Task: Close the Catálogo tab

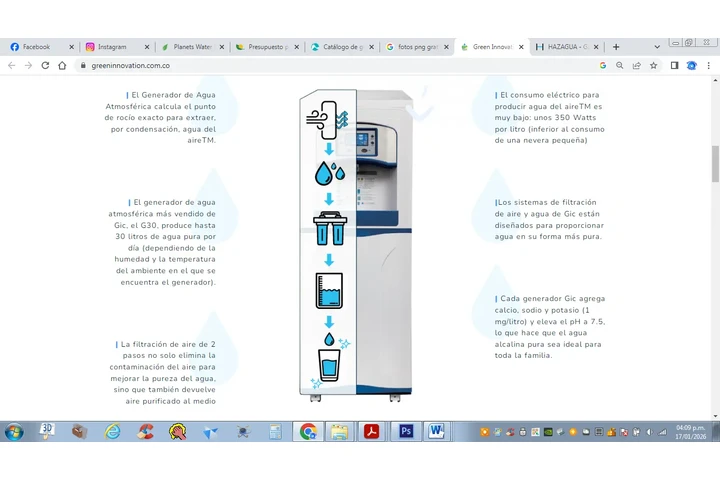Action: coord(371,47)
